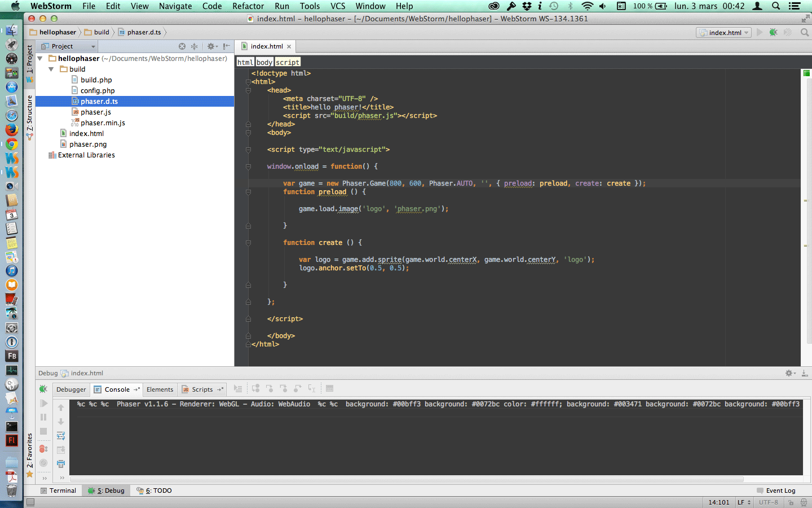Open Terminal tool window button
This screenshot has width=812, height=508.
[x=58, y=491]
